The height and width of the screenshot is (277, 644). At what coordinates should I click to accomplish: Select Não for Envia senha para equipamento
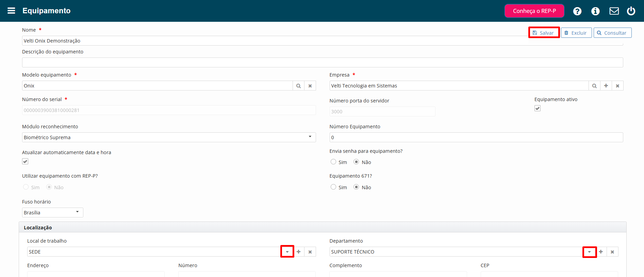tap(356, 162)
